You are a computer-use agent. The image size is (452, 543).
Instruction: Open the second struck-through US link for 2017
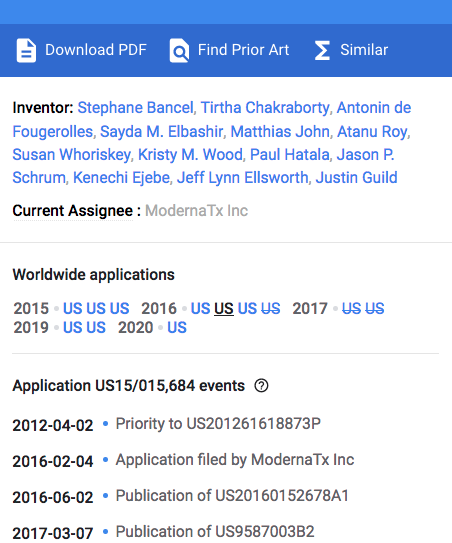pyautogui.click(x=375, y=309)
